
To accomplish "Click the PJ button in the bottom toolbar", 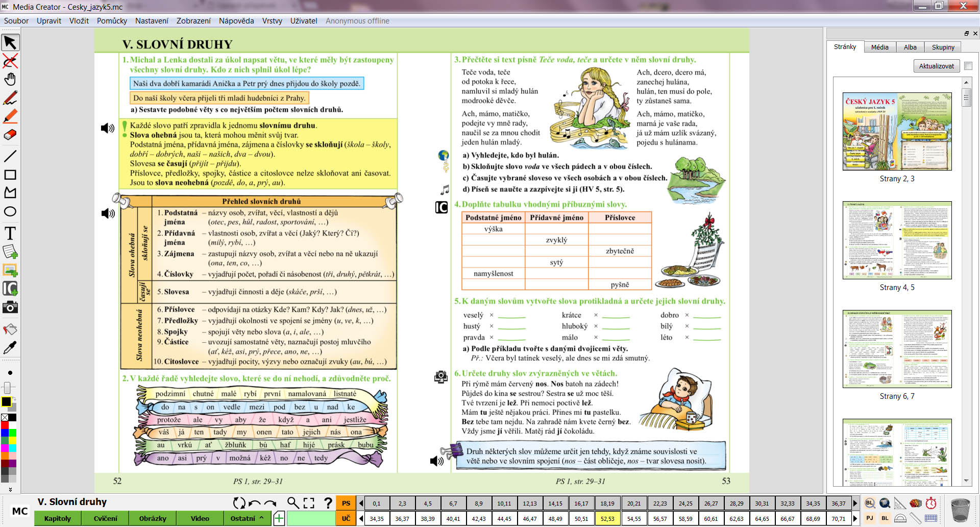I will click(x=870, y=518).
